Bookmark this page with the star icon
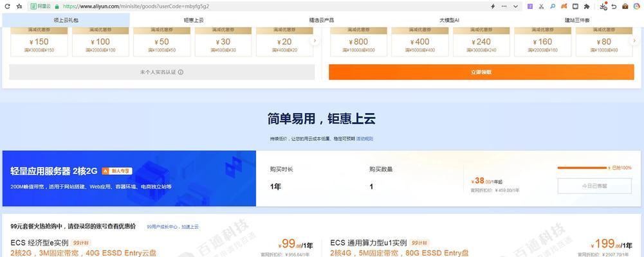 (19, 6)
